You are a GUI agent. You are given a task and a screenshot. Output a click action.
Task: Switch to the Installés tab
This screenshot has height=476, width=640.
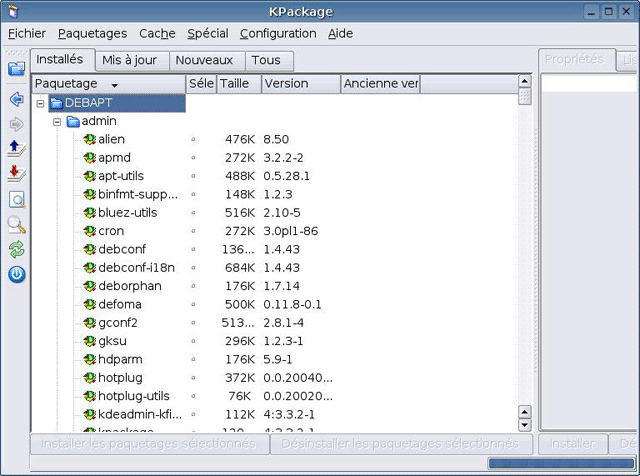[63, 60]
